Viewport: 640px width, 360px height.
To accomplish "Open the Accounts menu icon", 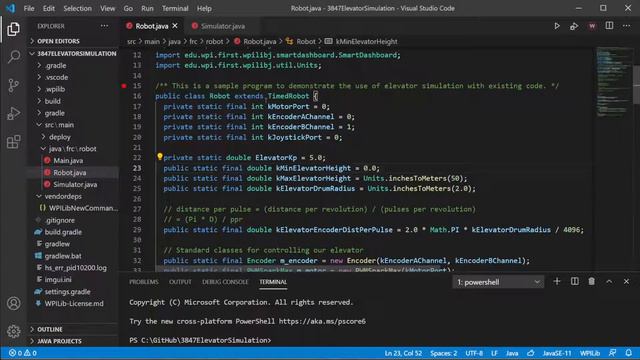I will pos(13,303).
